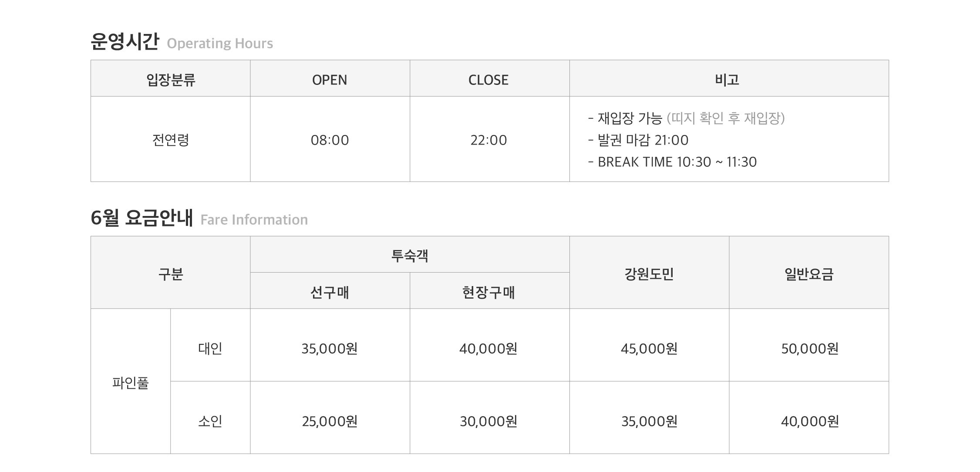
Task: Select the 투숙객 header cell
Action: [410, 254]
